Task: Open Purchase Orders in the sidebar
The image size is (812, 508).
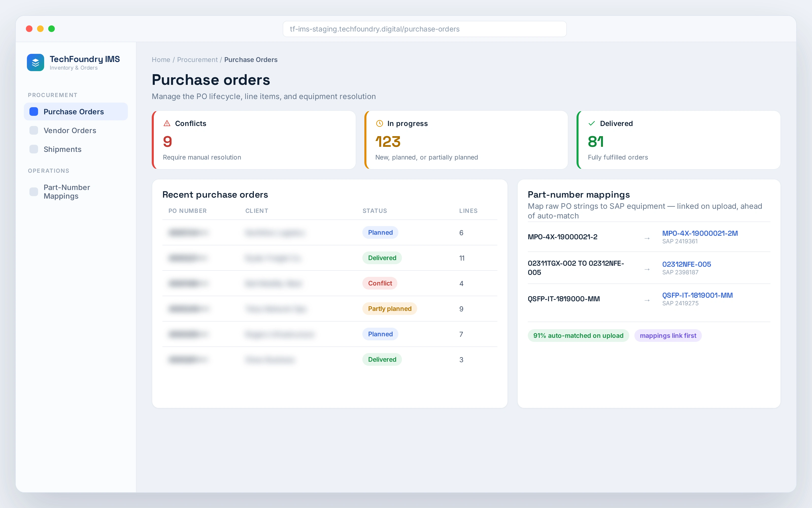Action: coord(76,112)
